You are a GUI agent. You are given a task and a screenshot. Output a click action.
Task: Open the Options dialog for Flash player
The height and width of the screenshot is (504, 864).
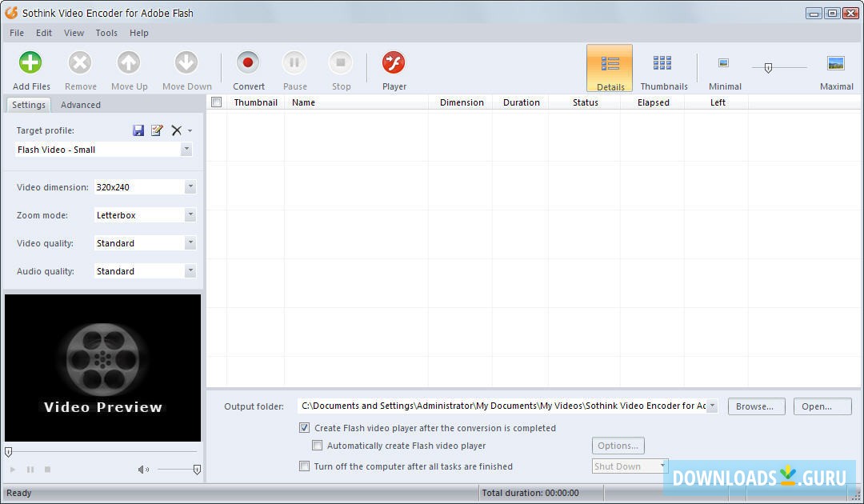(618, 446)
